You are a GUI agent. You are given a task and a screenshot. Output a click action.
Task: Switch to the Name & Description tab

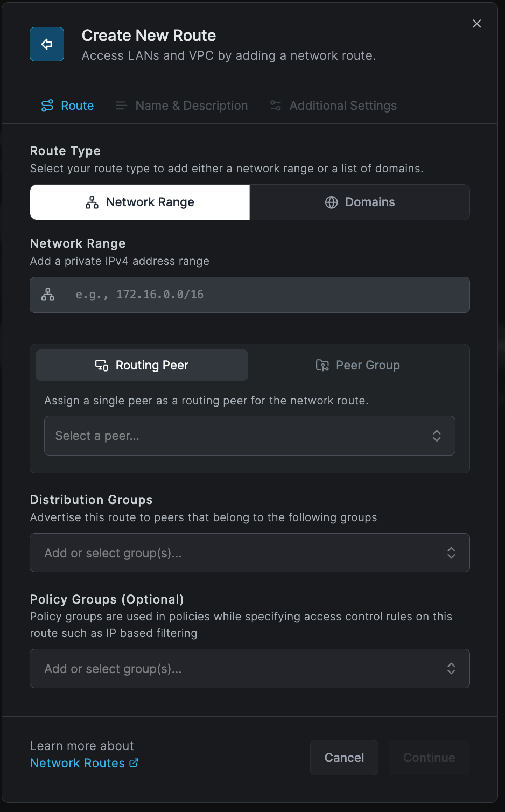pyautogui.click(x=181, y=106)
